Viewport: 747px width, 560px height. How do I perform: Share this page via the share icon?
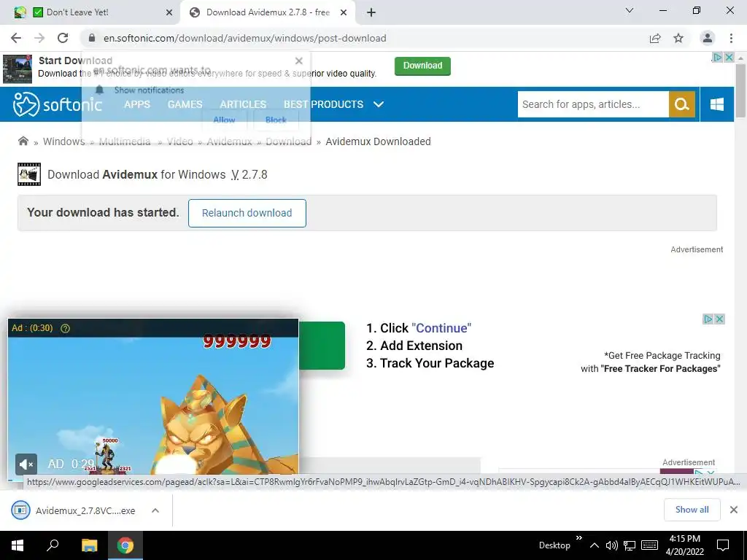click(655, 38)
